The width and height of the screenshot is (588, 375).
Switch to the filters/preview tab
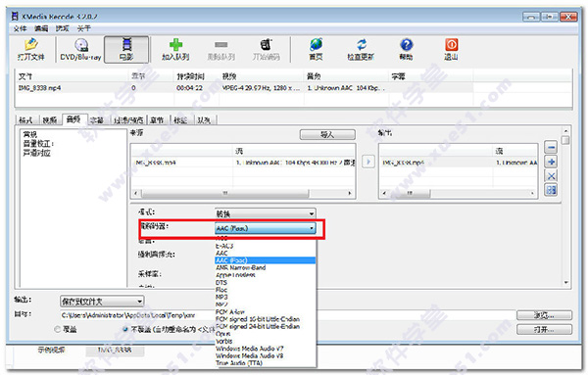tap(128, 119)
